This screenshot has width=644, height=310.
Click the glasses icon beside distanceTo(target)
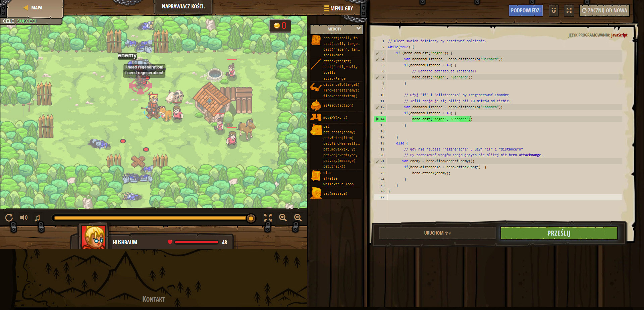click(316, 87)
